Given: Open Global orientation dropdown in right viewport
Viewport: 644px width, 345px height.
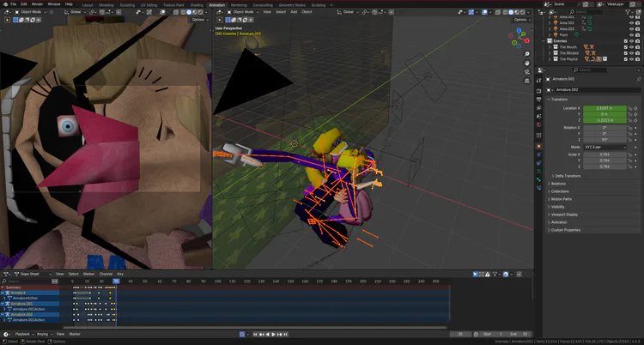Looking at the screenshot, I should click(x=349, y=12).
